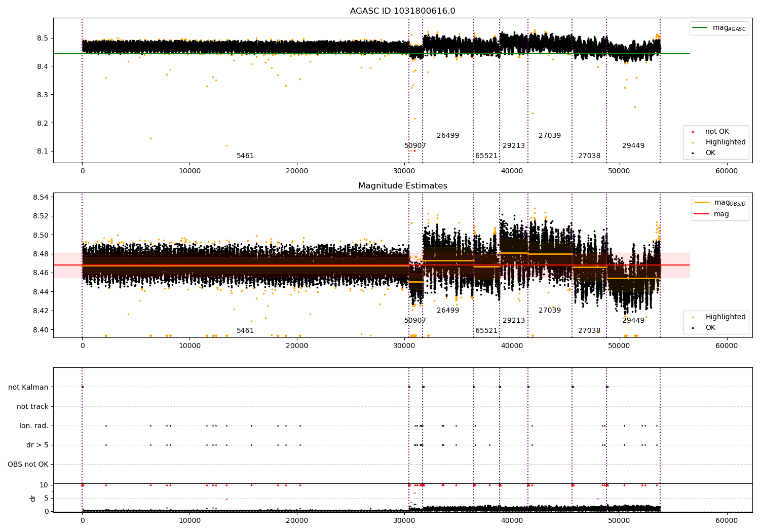This screenshot has height=532, width=760.
Task: Click obsid label 50907 in Magnitude Estimates plot
Action: pyautogui.click(x=415, y=321)
